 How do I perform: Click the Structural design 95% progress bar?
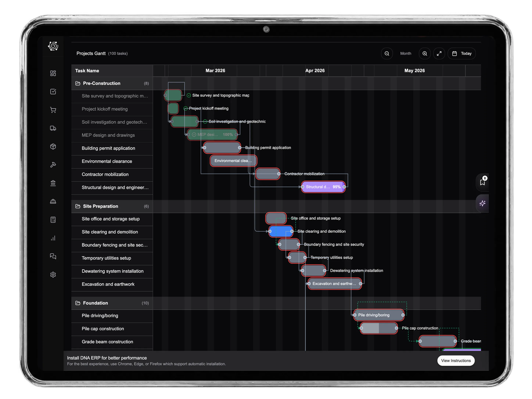coord(323,187)
